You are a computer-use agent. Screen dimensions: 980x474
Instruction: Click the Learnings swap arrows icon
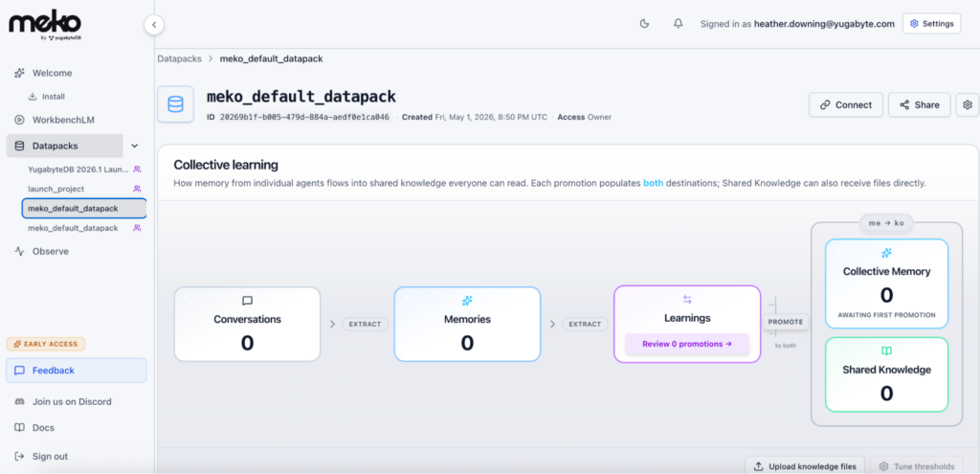[687, 300]
